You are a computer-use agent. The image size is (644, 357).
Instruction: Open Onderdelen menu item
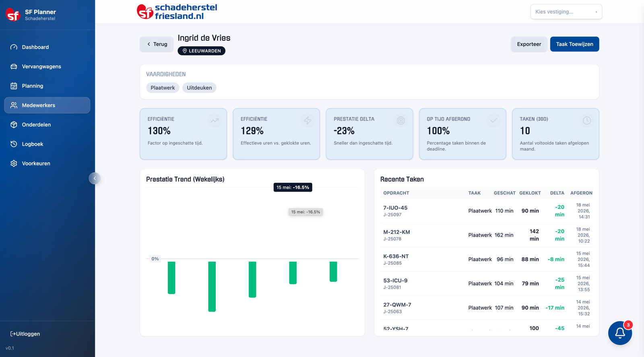pos(47,125)
